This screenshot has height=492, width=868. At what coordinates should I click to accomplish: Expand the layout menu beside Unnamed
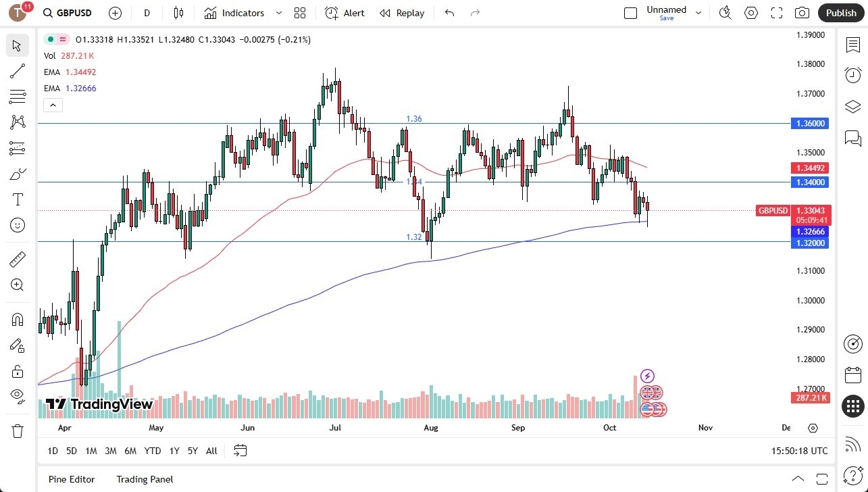pyautogui.click(x=699, y=11)
